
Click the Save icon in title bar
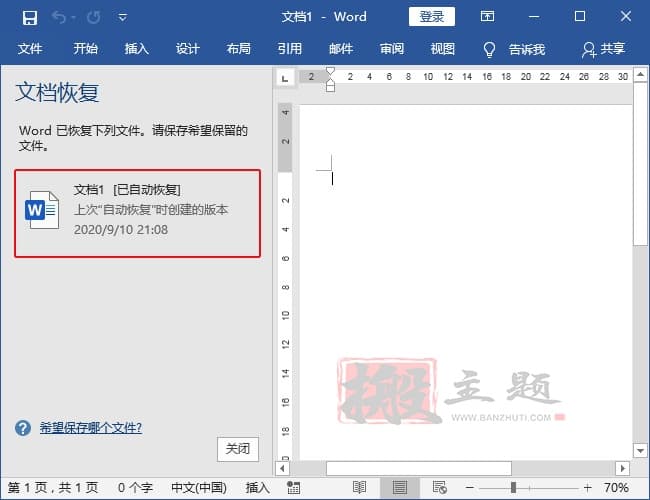click(x=30, y=17)
